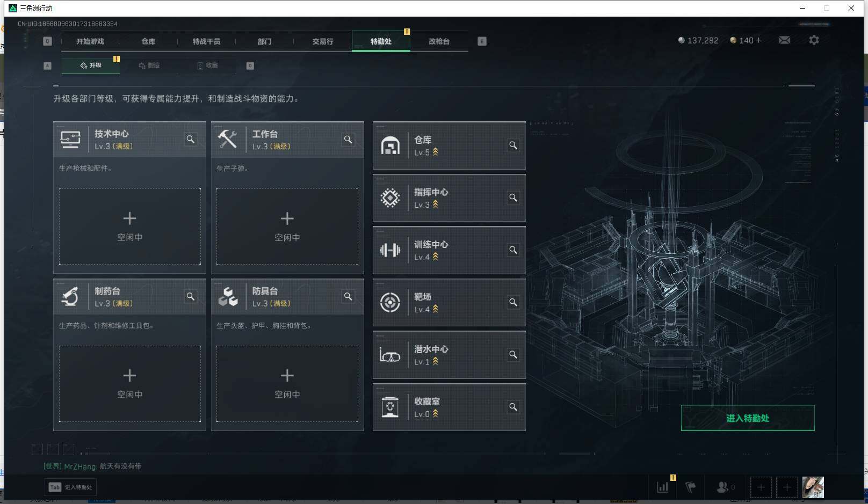The width and height of the screenshot is (868, 504).
Task: Click the 收藏室 display case icon
Action: pyautogui.click(x=390, y=407)
